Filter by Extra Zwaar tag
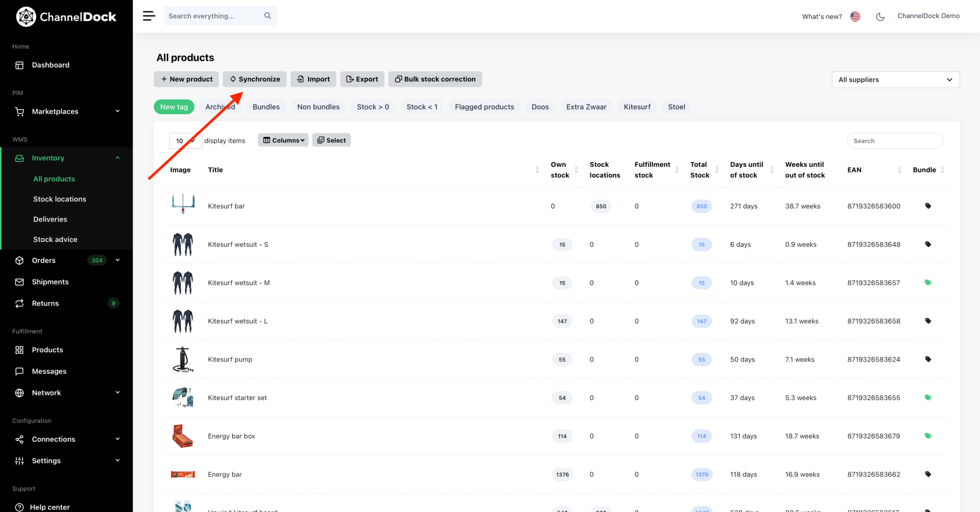980x512 pixels. click(x=586, y=107)
